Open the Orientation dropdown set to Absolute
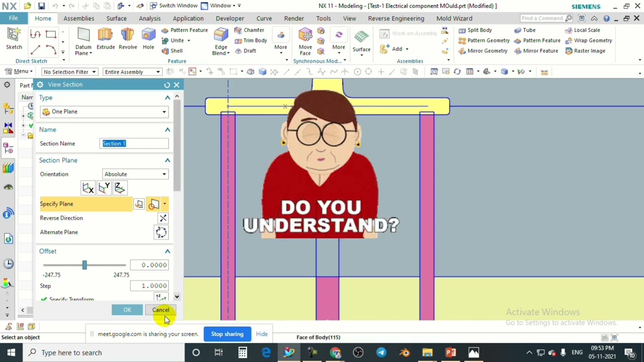The height and width of the screenshot is (362, 644). click(x=135, y=174)
